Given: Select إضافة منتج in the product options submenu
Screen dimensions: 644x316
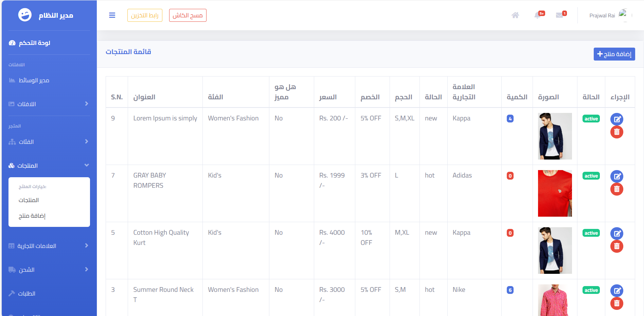Looking at the screenshot, I should (32, 216).
